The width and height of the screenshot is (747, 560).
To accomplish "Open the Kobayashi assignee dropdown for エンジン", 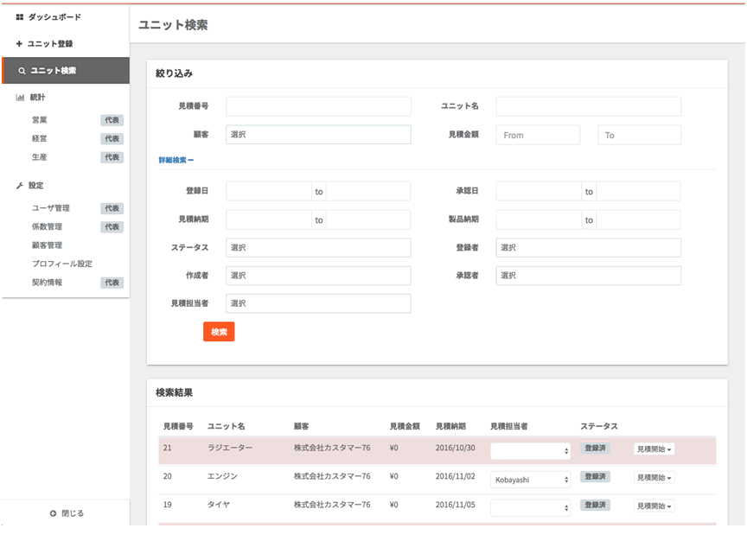I will coord(530,480).
